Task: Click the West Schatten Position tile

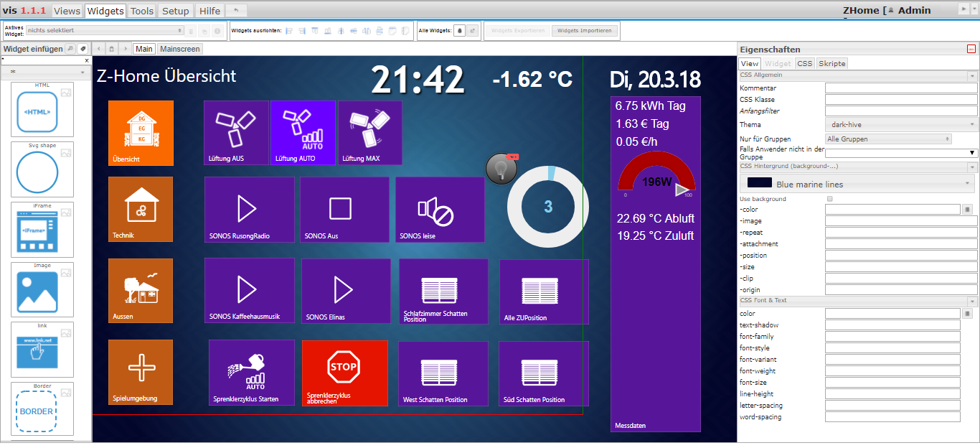Action: pos(443,373)
